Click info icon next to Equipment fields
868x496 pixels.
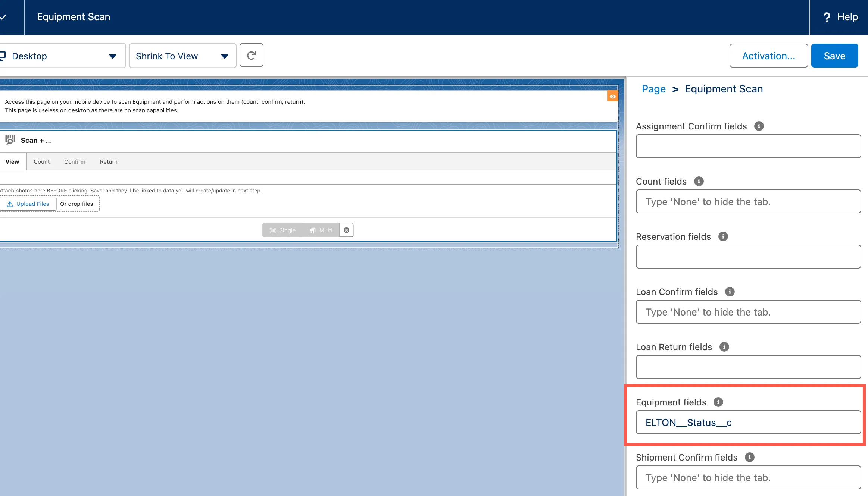point(718,402)
